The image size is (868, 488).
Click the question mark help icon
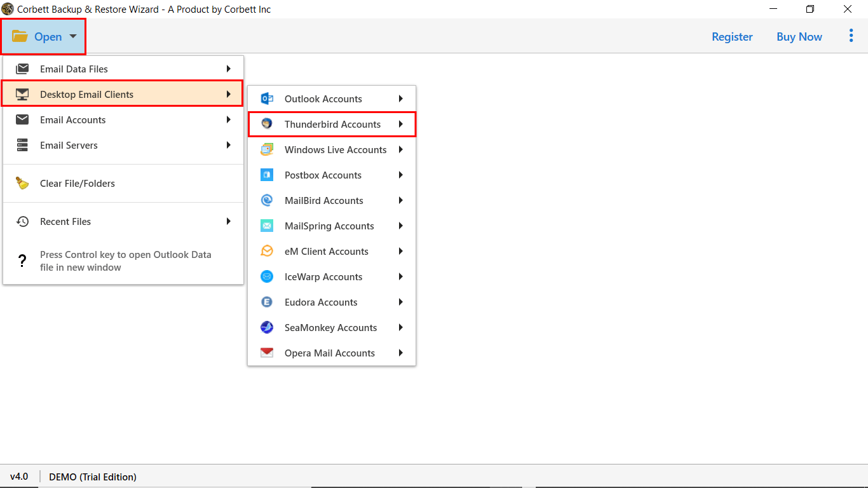[x=22, y=261]
